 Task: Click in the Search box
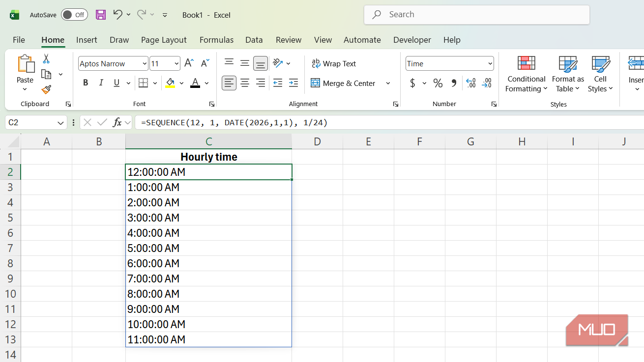click(x=477, y=15)
